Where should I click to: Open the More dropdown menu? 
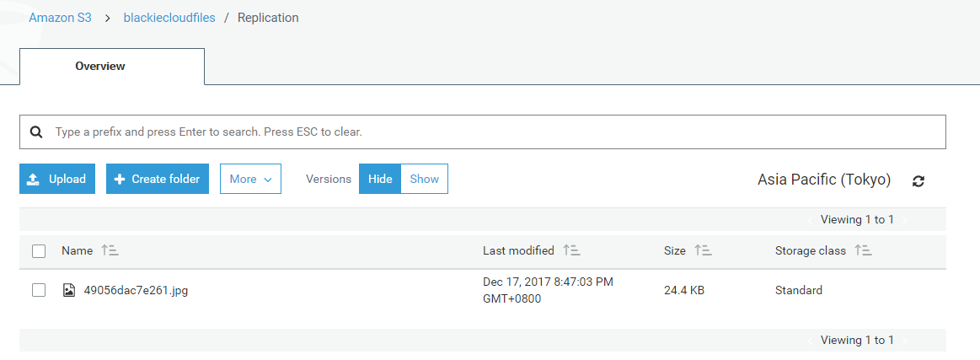[x=250, y=179]
